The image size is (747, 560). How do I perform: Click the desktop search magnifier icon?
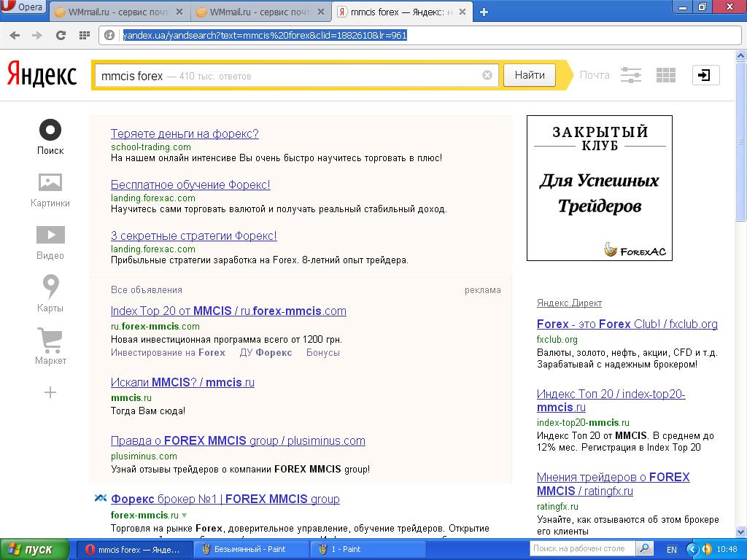[x=644, y=548]
